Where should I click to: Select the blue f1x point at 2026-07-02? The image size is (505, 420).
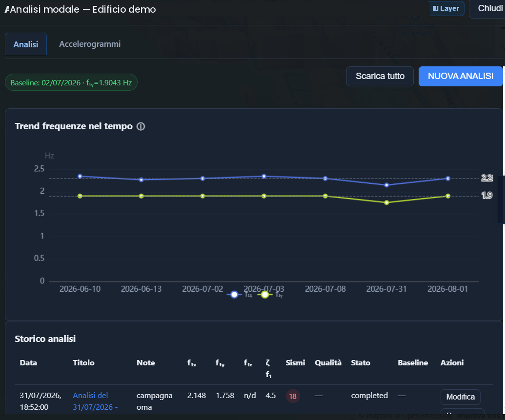pyautogui.click(x=202, y=179)
